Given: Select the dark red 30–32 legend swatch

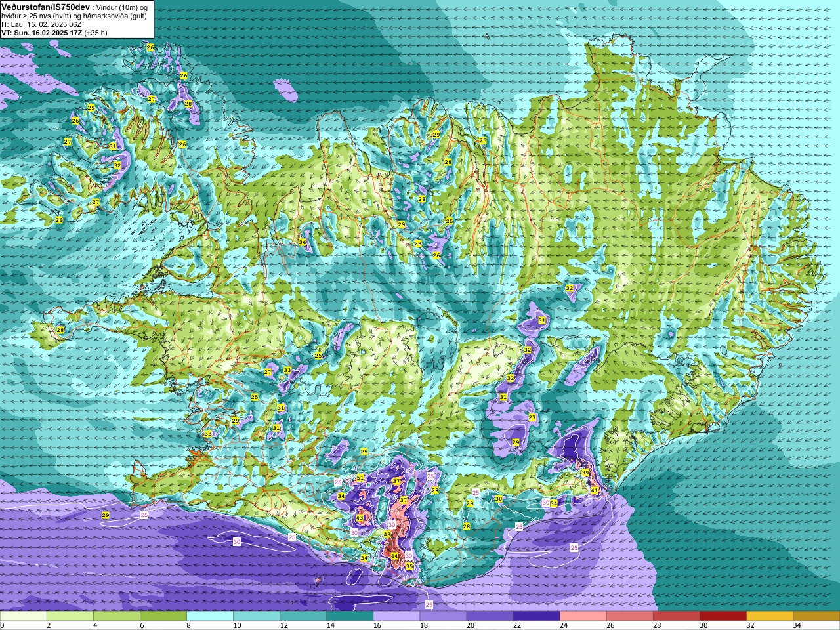Looking at the screenshot, I should click(723, 616).
